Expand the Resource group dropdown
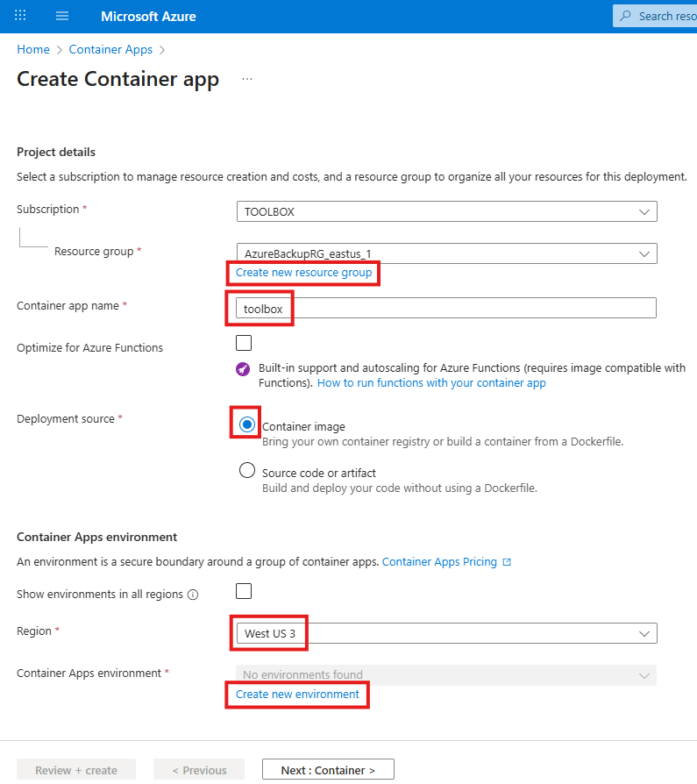The height and width of the screenshot is (784, 697). [x=446, y=253]
